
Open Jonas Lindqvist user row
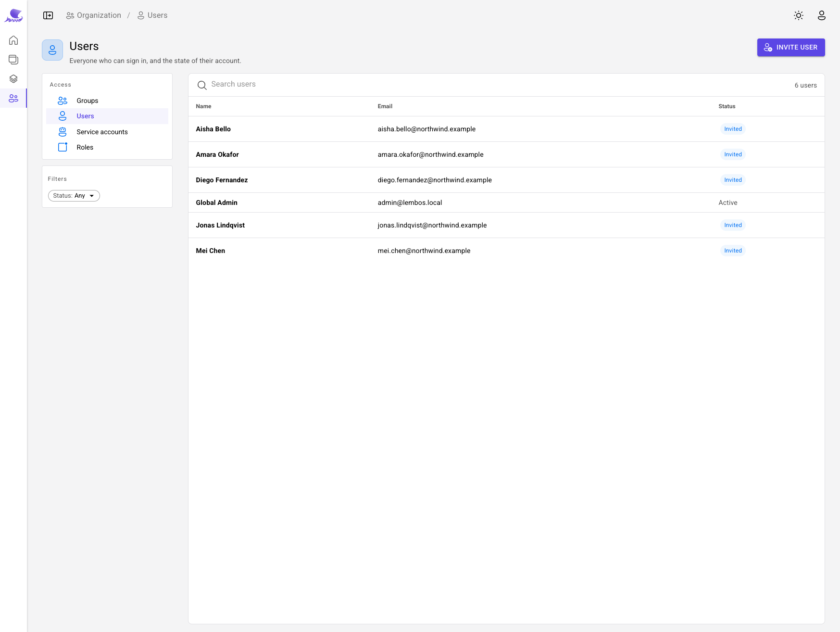pos(506,225)
